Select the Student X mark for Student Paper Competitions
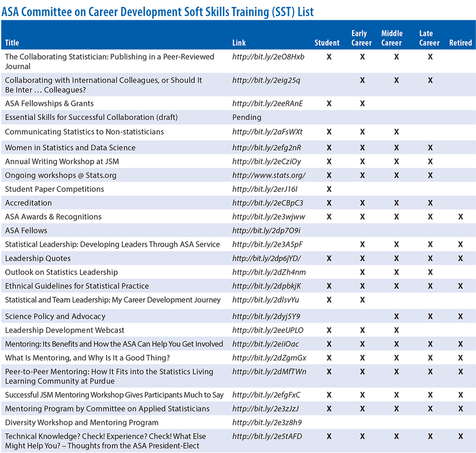Viewport: 476px width, 453px height. tap(328, 189)
